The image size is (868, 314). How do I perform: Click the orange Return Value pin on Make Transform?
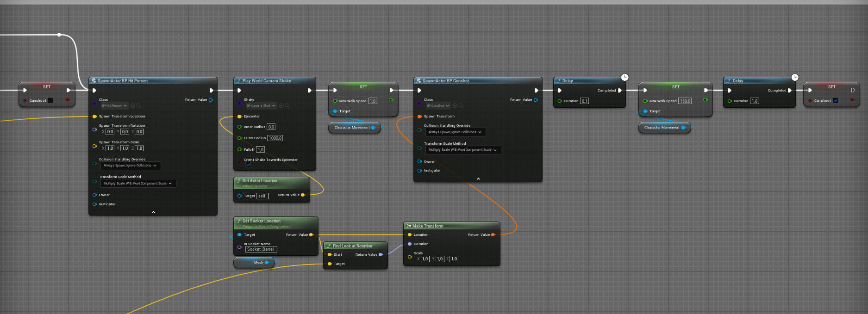coord(493,235)
